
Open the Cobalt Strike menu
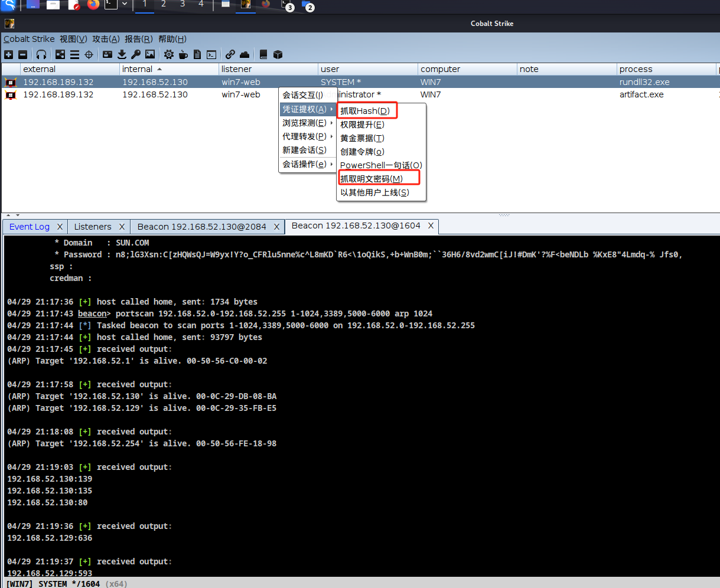(29, 39)
